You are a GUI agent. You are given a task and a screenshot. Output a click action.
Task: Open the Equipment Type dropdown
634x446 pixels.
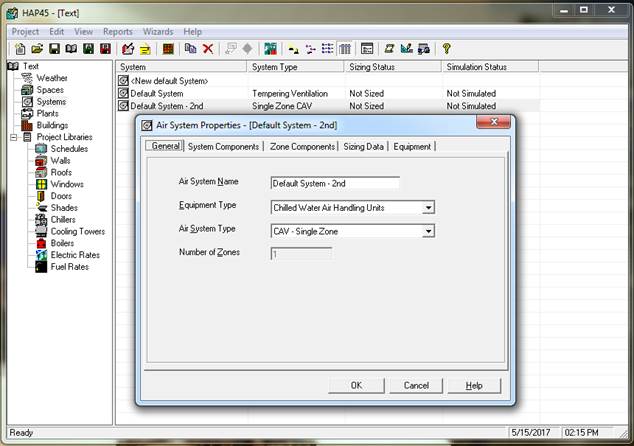428,208
